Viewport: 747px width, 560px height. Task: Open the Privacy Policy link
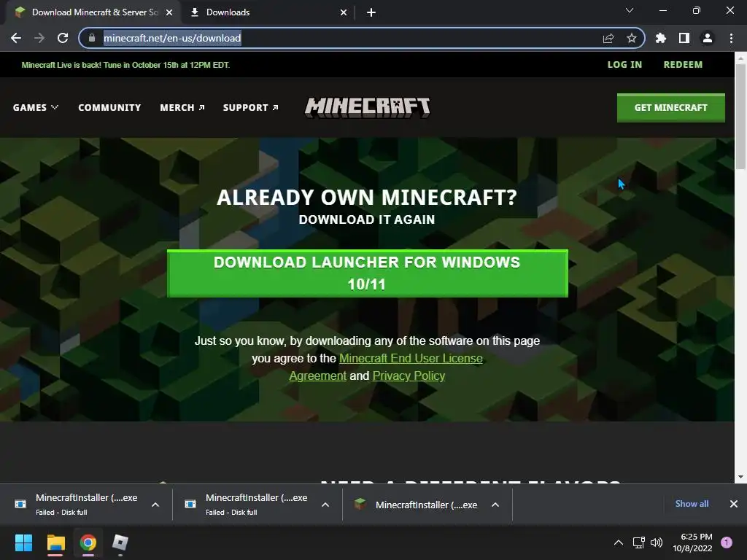click(409, 376)
